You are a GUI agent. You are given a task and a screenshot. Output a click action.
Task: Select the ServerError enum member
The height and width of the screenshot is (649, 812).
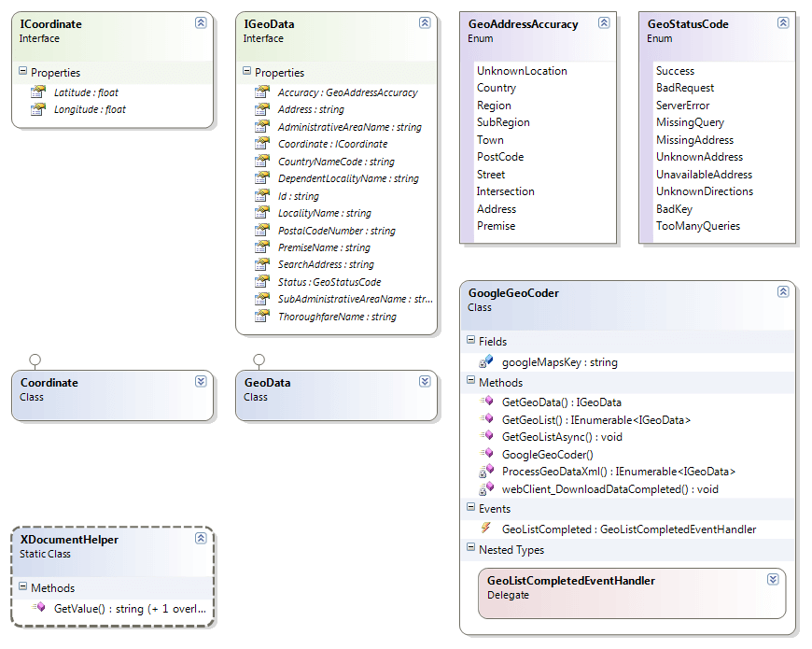[683, 106]
